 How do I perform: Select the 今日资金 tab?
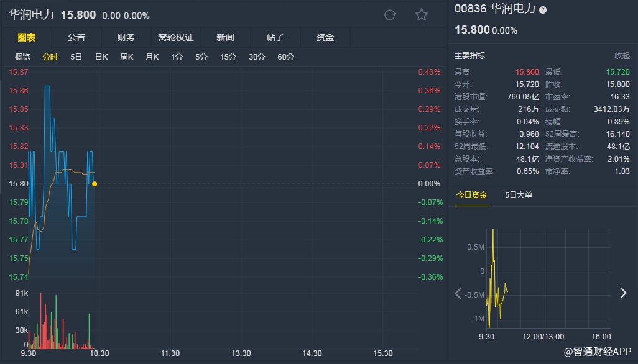point(471,195)
